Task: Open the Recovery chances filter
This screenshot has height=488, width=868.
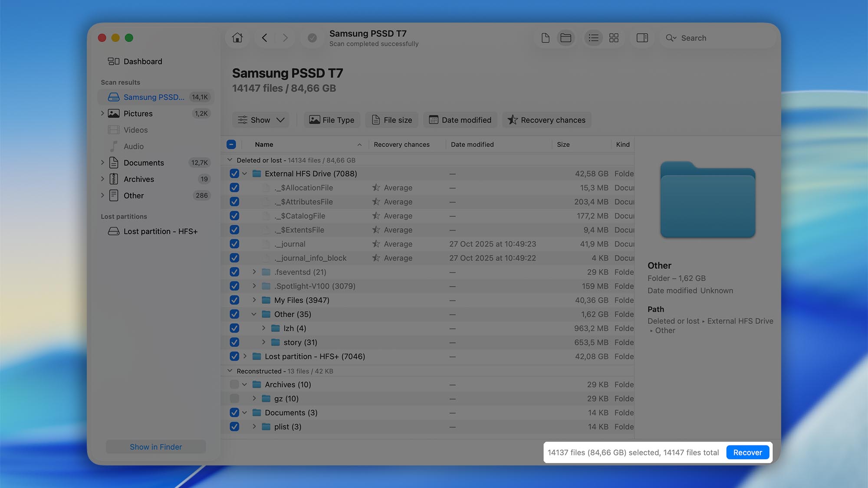Action: point(546,120)
